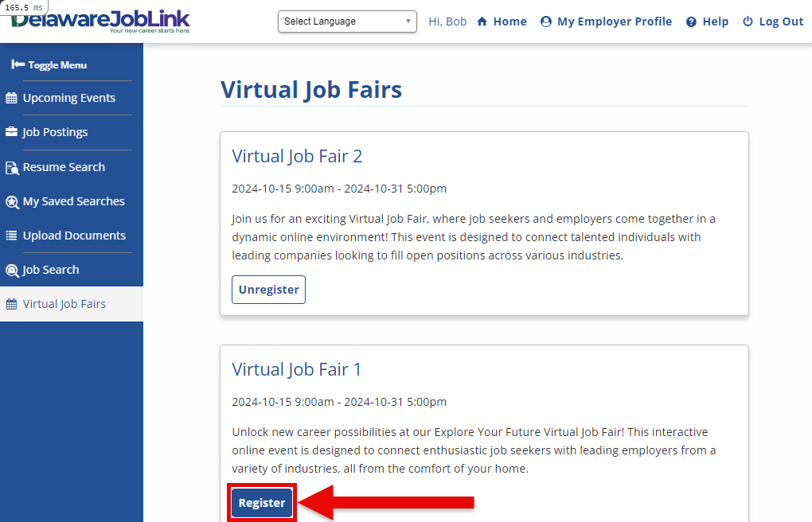Click the question mark Help icon
The image size is (812, 522).
[691, 21]
